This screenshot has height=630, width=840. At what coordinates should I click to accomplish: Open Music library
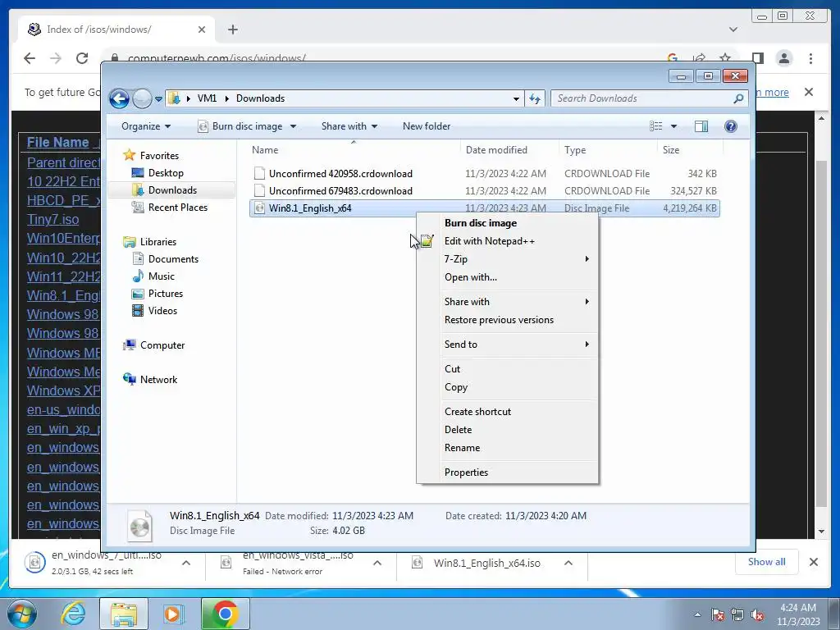[162, 276]
